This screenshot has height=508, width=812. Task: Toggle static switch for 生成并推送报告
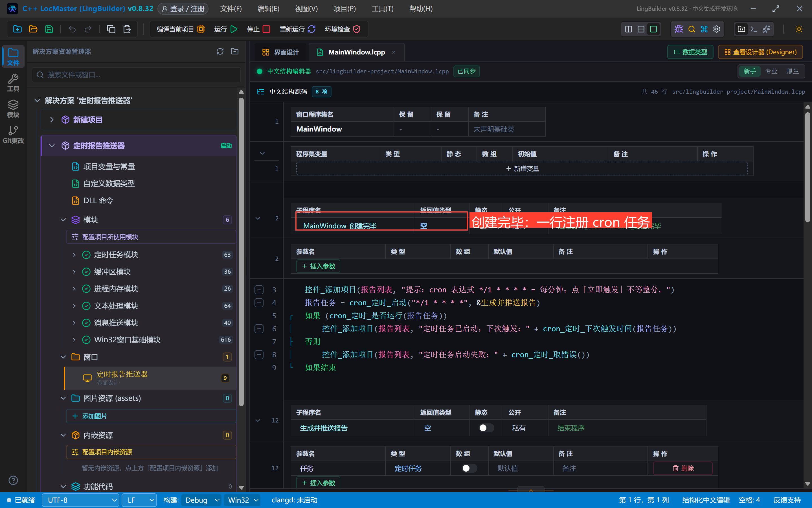click(x=486, y=428)
